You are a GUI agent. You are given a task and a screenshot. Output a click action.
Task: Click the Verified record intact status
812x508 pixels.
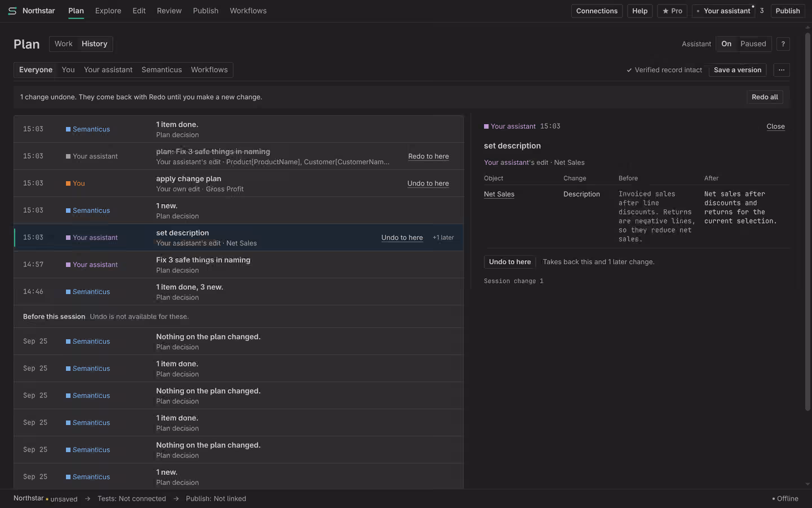(664, 70)
